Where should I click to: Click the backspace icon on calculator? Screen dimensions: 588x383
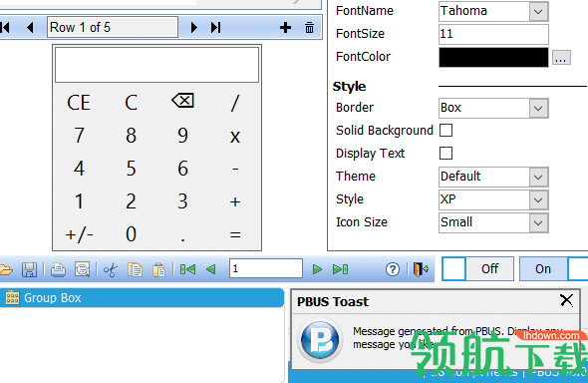pos(182,101)
